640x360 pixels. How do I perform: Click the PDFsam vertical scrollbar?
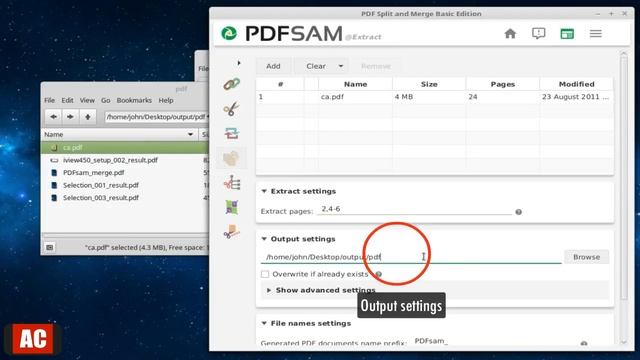pos(623,178)
